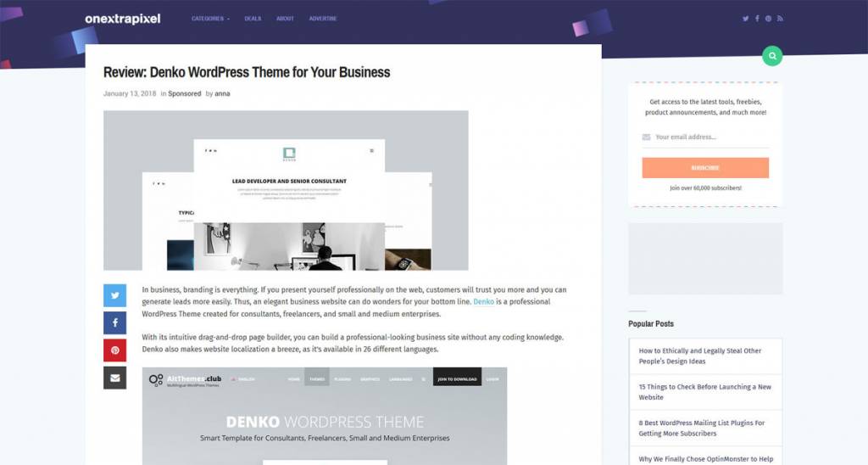868x465 pixels.
Task: Share article via Facebook side button
Action: (x=114, y=322)
